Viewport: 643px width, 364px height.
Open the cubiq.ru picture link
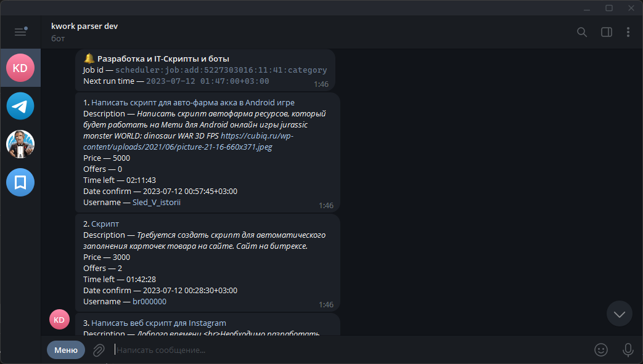coord(188,141)
